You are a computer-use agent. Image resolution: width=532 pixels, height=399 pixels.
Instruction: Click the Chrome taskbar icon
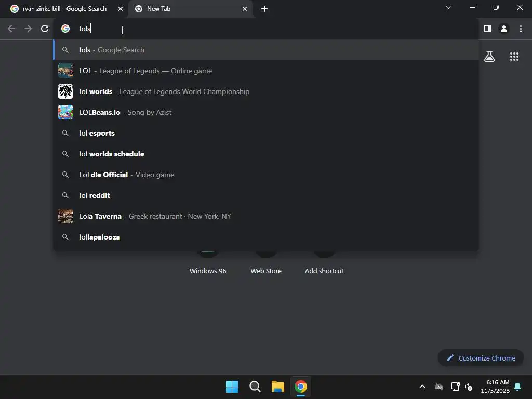[x=301, y=387]
